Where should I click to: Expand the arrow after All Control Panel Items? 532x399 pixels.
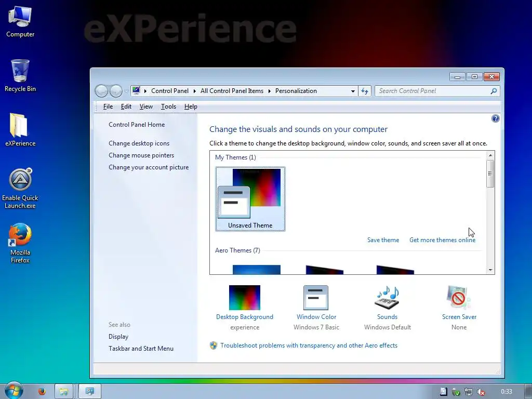(x=270, y=91)
